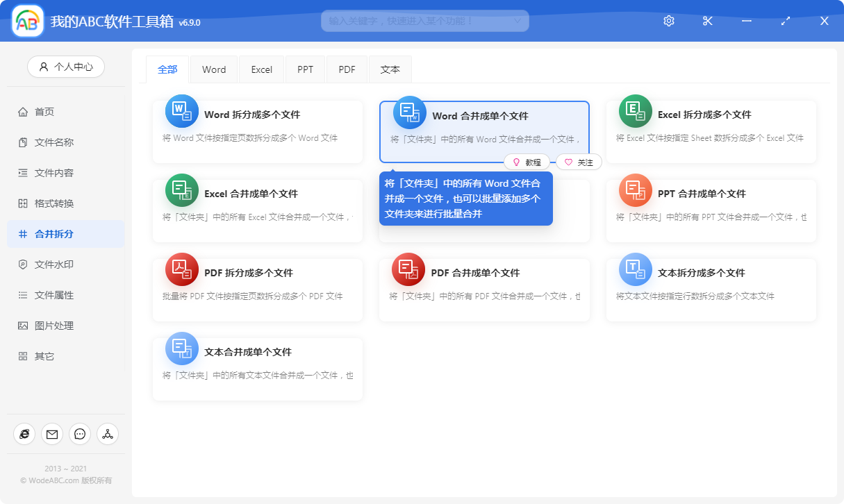Image resolution: width=844 pixels, height=504 pixels.
Task: Open the Excel merge into single file icon
Action: [182, 190]
